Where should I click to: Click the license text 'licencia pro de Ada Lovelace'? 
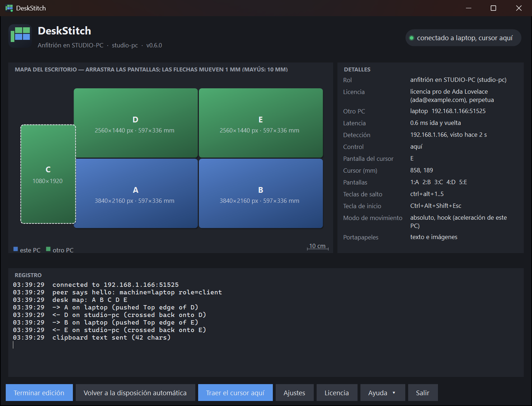click(449, 92)
